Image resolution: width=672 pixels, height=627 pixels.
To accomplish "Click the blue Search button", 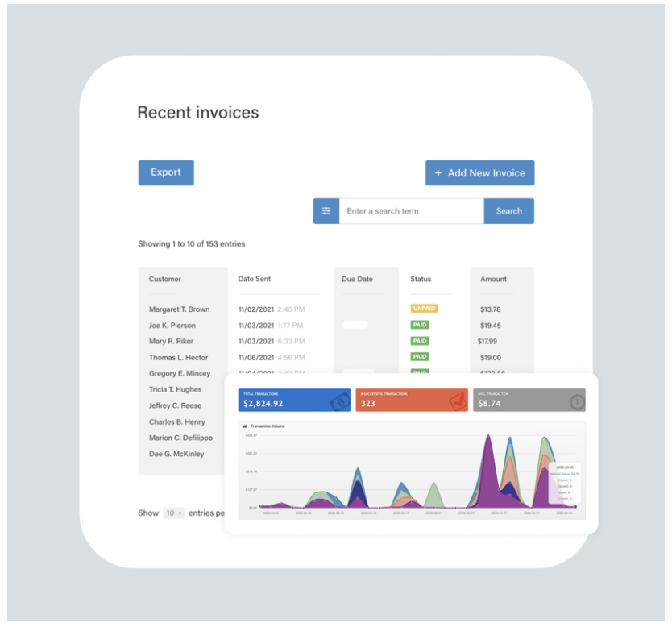I will point(508,211).
